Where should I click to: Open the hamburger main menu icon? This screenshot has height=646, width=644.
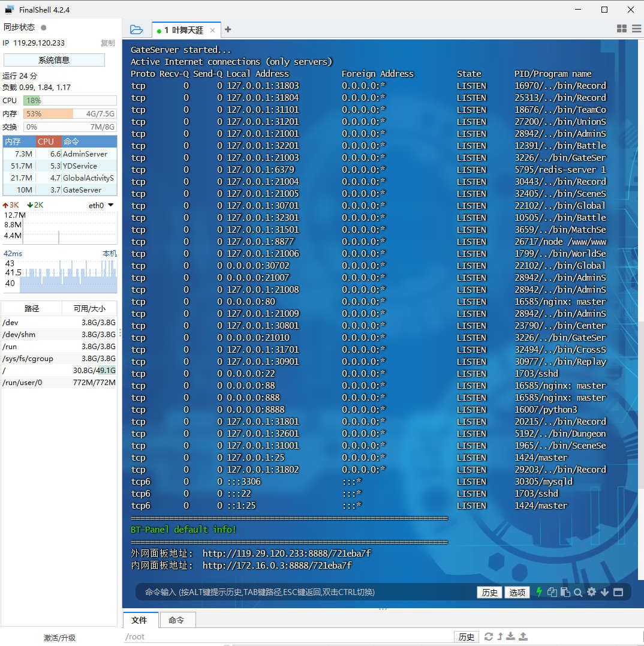pyautogui.click(x=637, y=28)
